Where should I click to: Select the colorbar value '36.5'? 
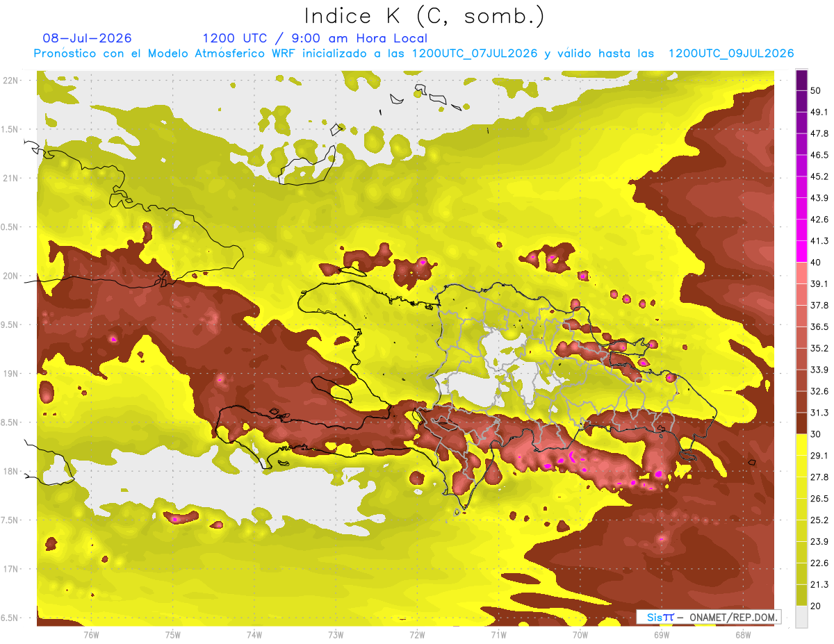click(819, 327)
